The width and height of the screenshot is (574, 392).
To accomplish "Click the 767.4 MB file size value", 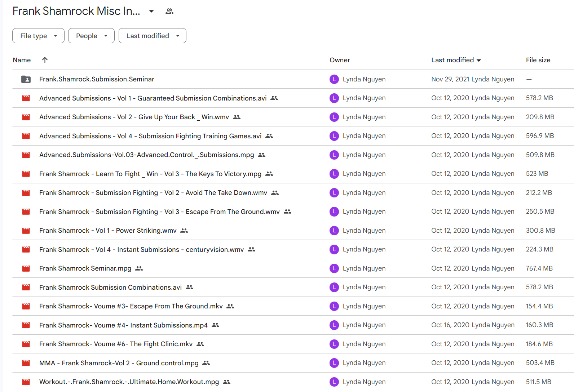I will tap(539, 268).
